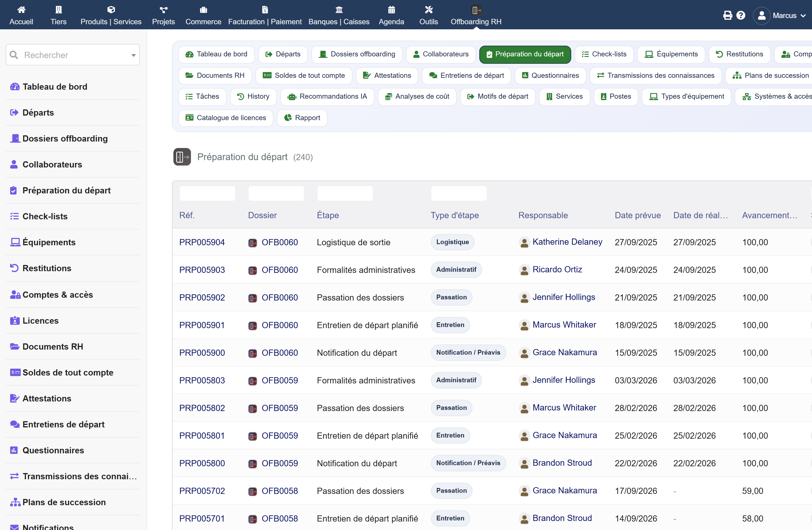Image resolution: width=812 pixels, height=530 pixels.
Task: Click the Réf. column filter field
Action: (208, 193)
